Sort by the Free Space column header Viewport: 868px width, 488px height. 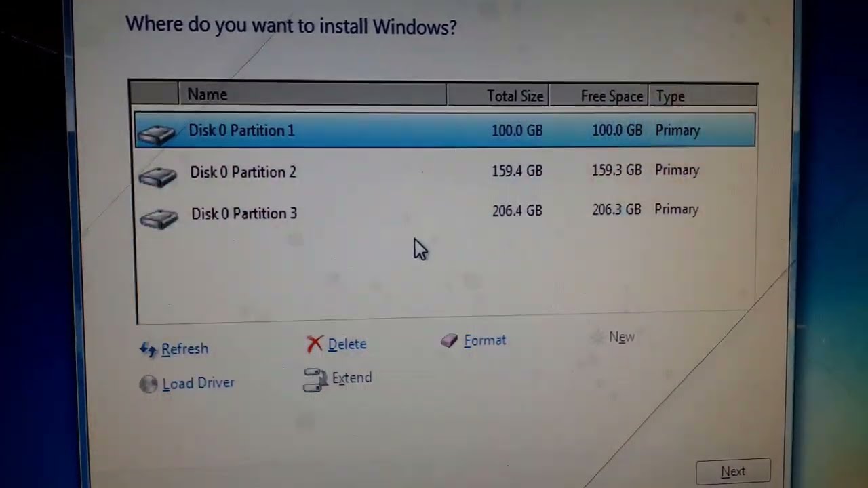[599, 96]
